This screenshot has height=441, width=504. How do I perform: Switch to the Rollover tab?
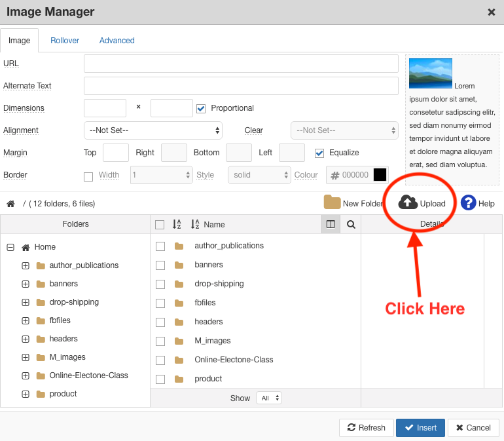coord(65,41)
